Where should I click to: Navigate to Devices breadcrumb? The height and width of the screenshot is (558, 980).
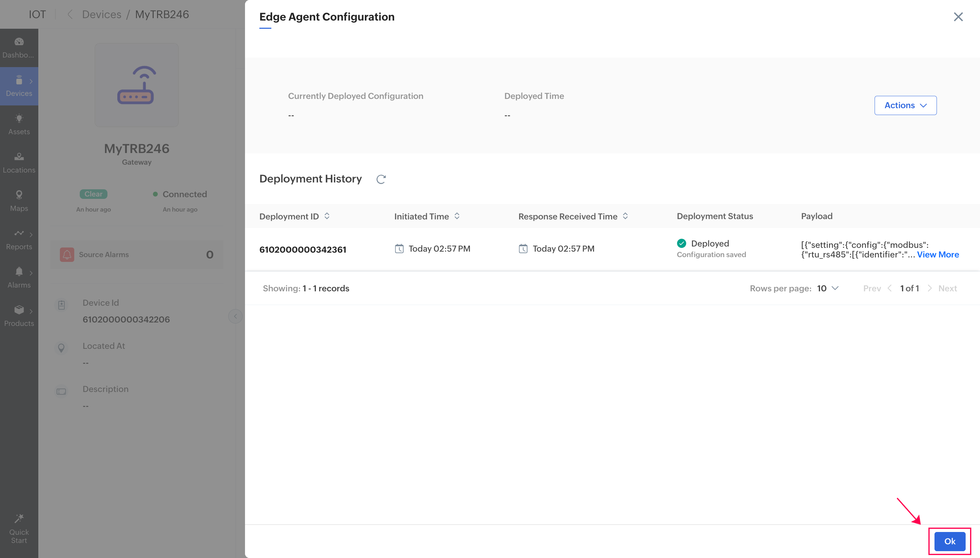pos(102,15)
